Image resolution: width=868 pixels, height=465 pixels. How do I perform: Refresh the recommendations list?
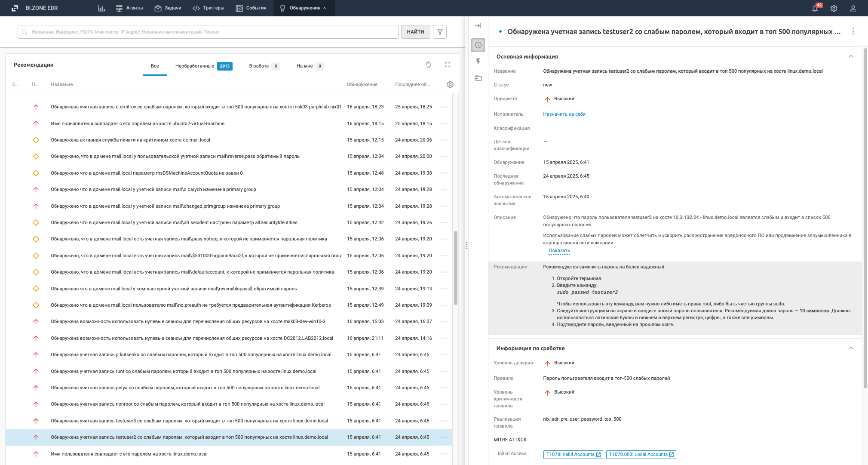[x=428, y=65]
